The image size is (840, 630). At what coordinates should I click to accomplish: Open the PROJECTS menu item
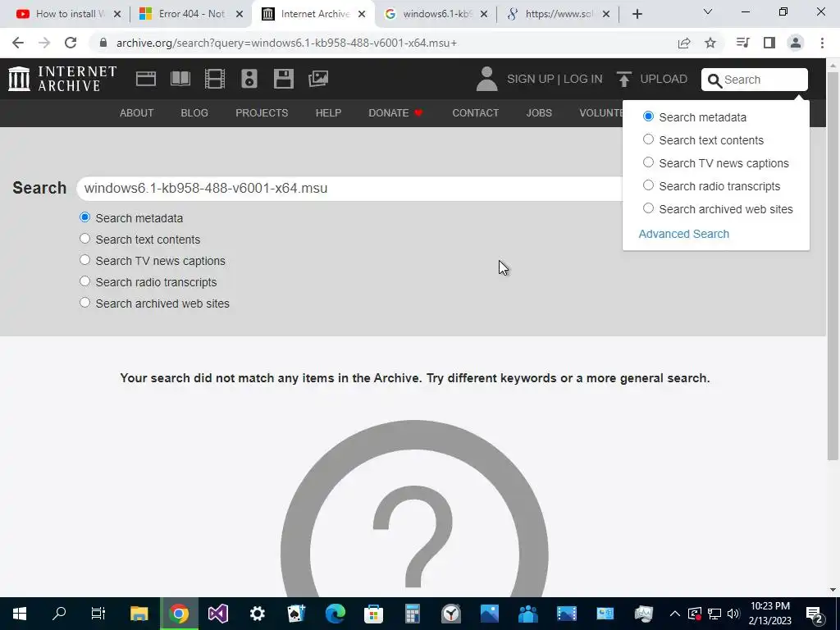pos(262,113)
